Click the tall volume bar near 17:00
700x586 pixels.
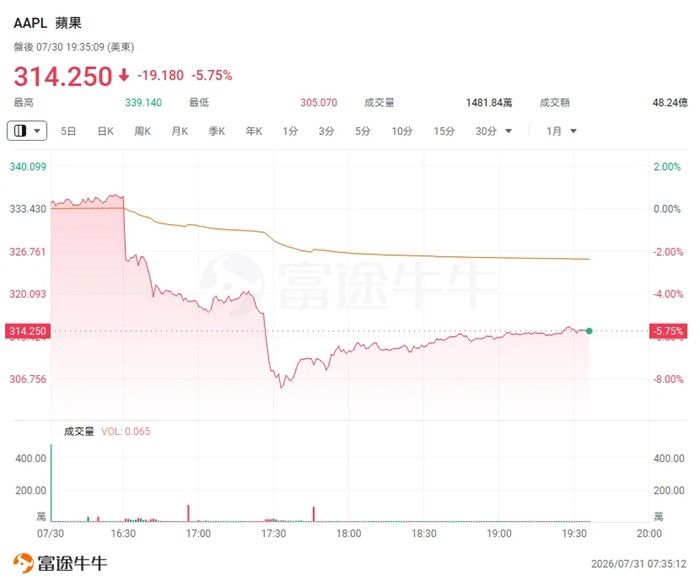(x=188, y=513)
